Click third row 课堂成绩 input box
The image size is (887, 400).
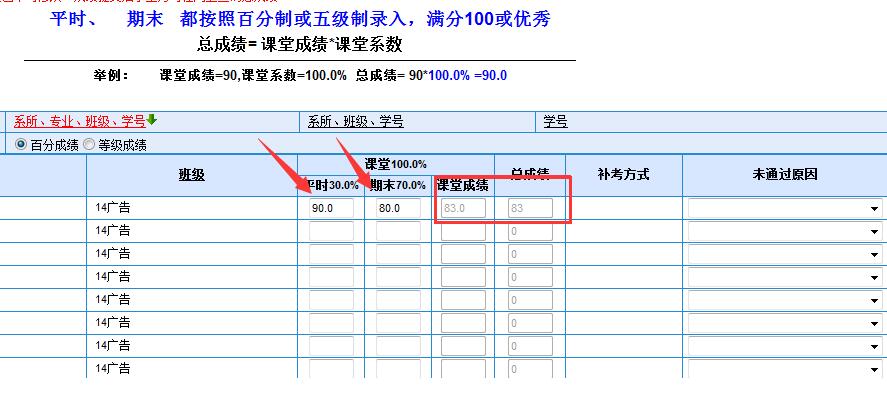click(x=462, y=255)
